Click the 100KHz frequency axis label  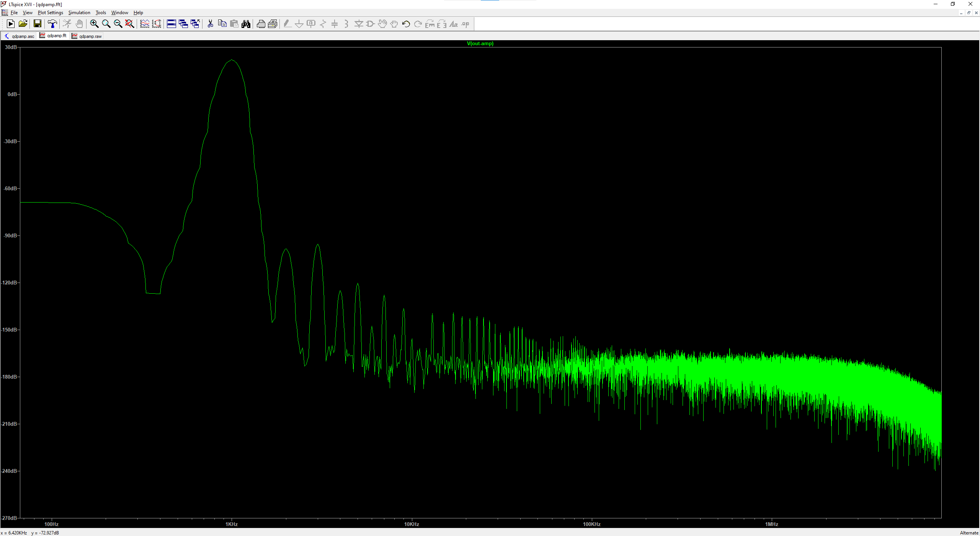592,524
